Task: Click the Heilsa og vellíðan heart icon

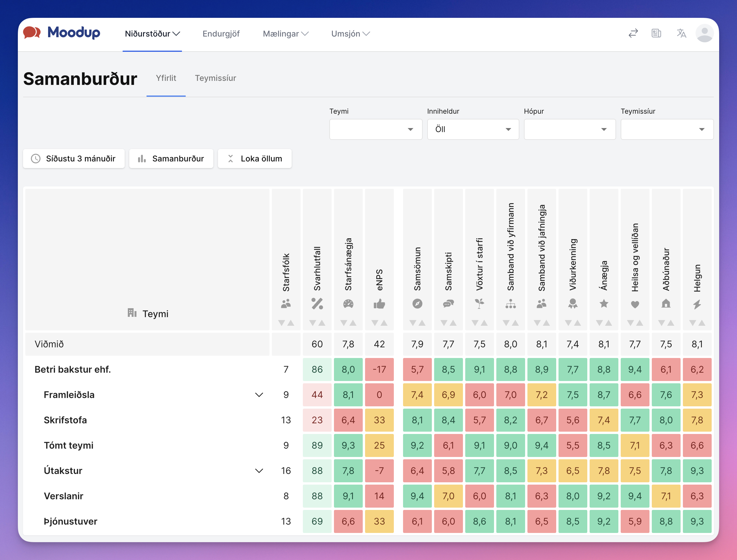Action: click(x=635, y=304)
